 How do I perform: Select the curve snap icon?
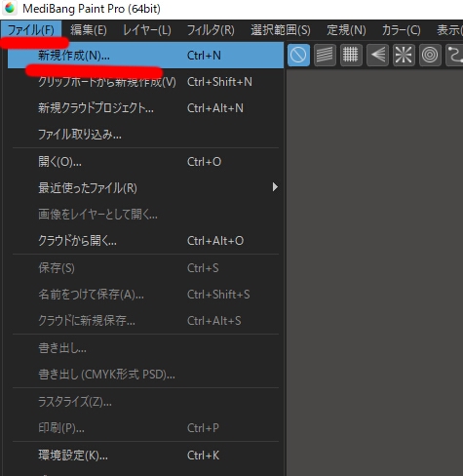(454, 55)
